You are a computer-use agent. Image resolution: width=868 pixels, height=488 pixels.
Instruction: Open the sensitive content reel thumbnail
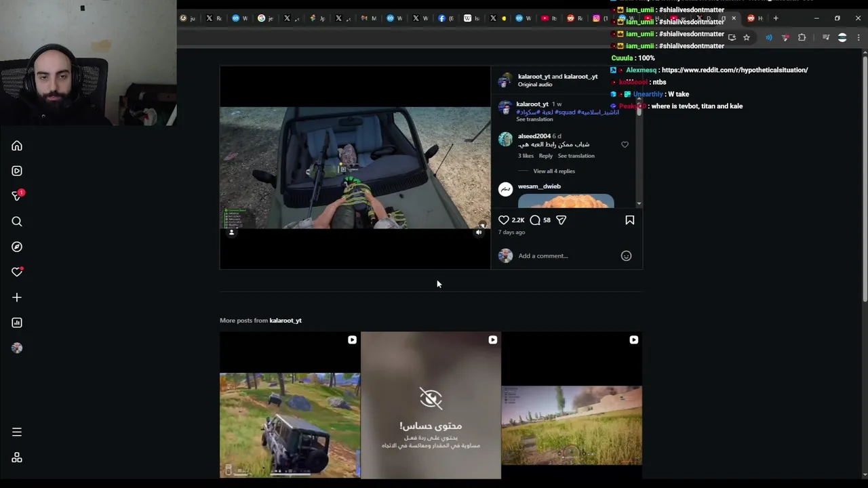[431, 405]
